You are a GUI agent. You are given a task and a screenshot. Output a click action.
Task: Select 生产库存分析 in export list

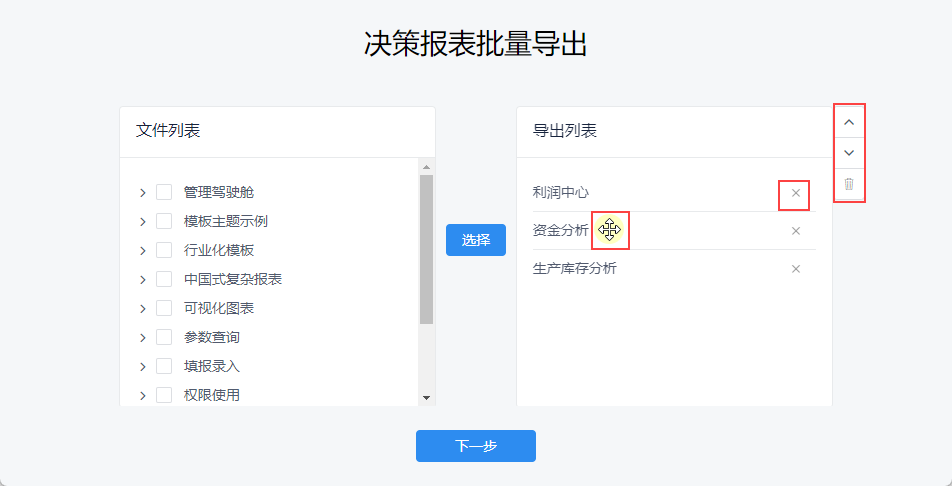click(x=575, y=269)
